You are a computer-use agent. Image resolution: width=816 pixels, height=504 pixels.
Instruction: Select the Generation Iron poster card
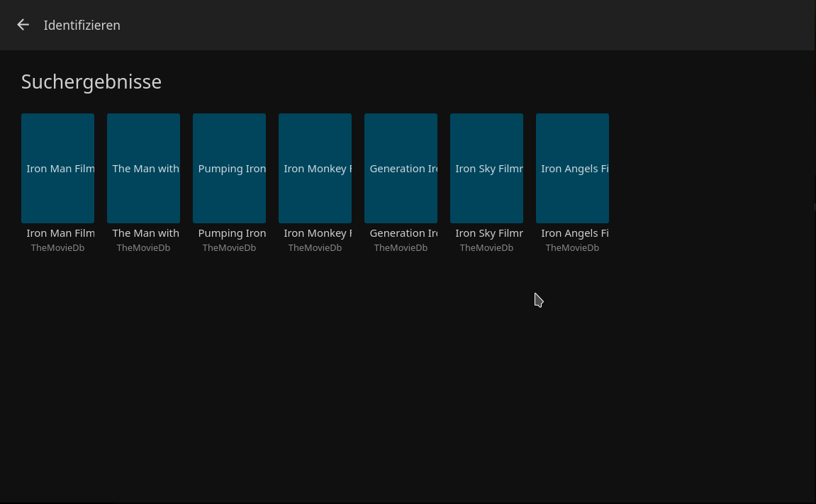click(x=401, y=168)
